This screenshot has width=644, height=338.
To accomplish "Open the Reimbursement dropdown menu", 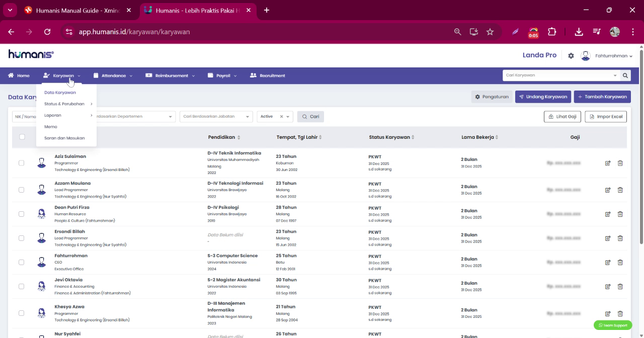I will point(170,75).
